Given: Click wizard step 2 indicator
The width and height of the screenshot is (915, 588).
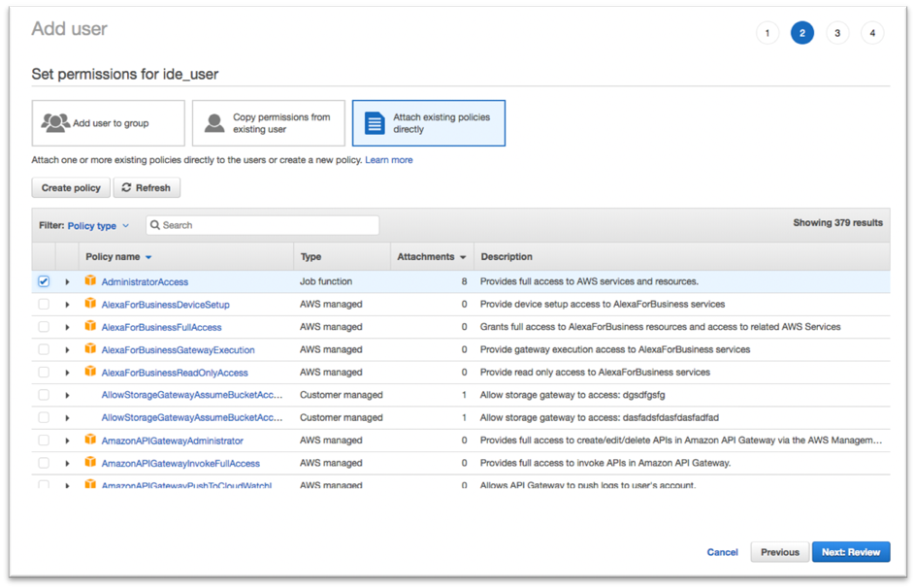Looking at the screenshot, I should click(x=802, y=33).
